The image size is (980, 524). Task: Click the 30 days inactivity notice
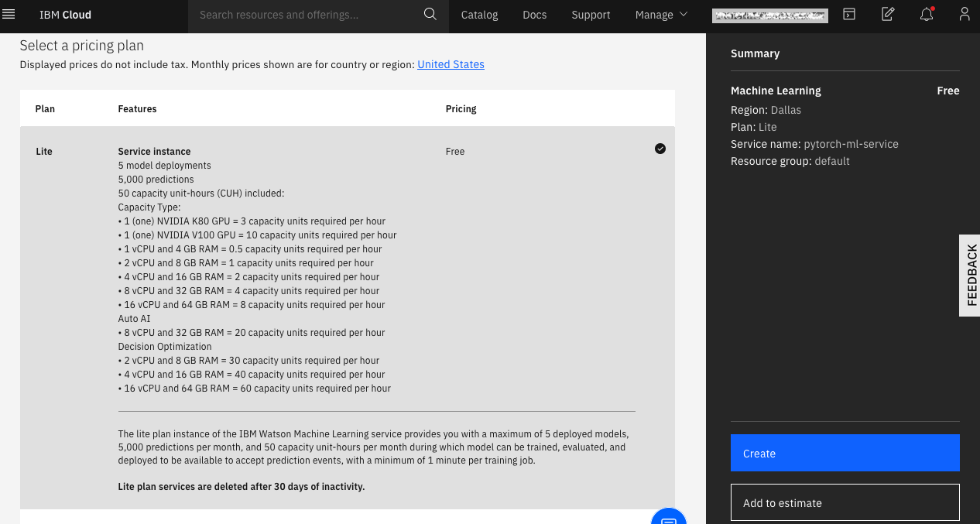[241, 487]
